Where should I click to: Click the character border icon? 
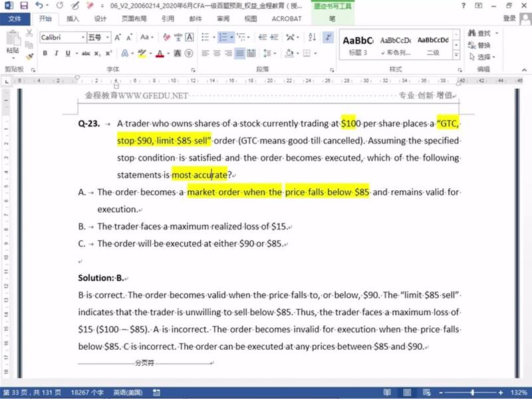190,37
